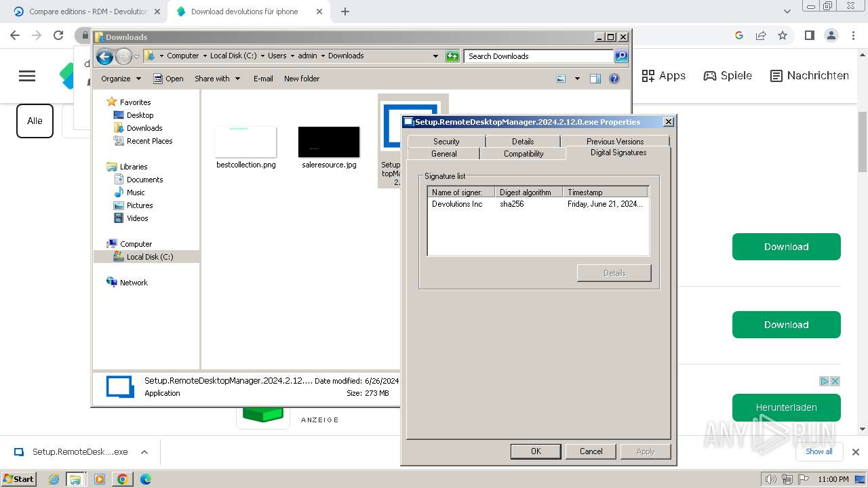Click the search magnifier in Downloads window
The width and height of the screenshot is (868, 488).
click(x=620, y=56)
